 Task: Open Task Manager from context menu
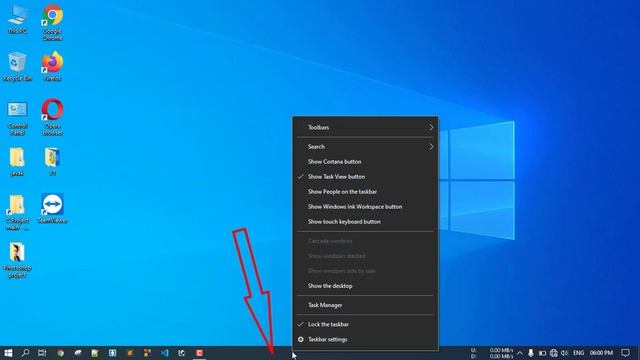click(365, 305)
